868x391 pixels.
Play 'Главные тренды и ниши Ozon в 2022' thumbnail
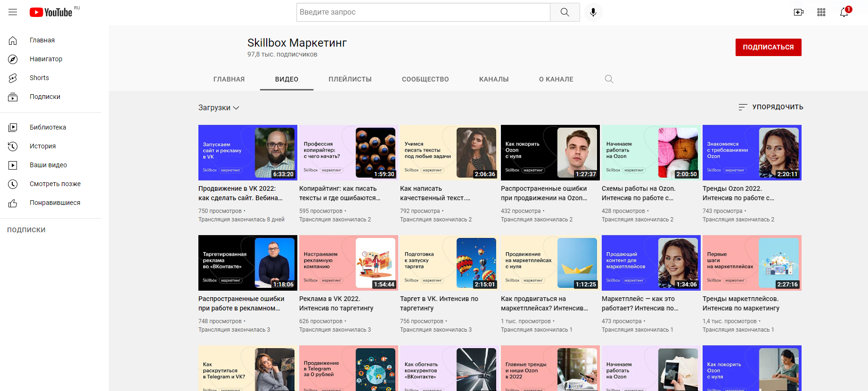tap(550, 368)
